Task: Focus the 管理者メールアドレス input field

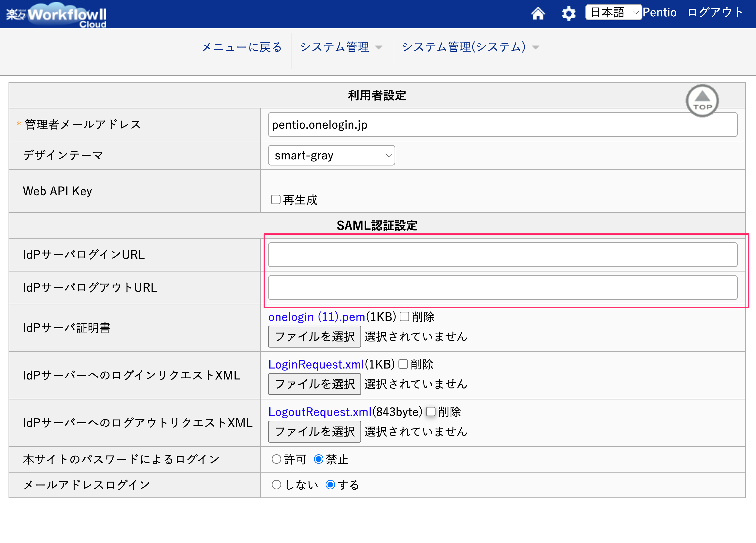Action: (503, 125)
